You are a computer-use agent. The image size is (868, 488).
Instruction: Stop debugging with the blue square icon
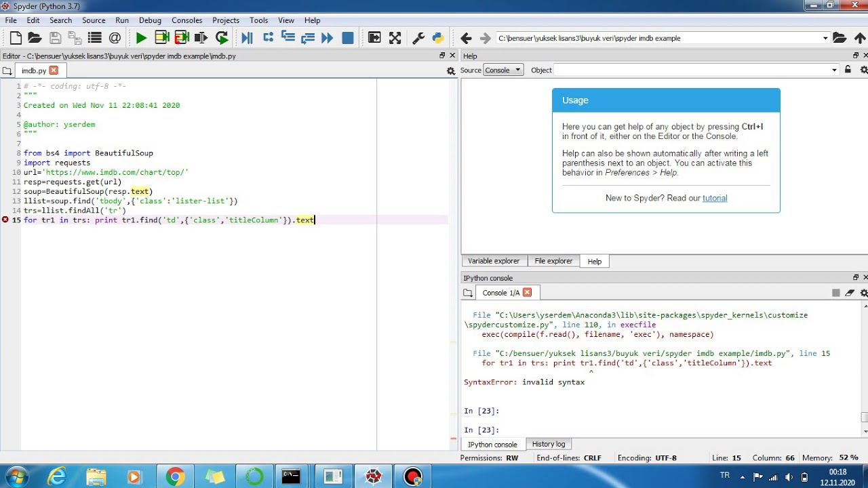tap(348, 38)
